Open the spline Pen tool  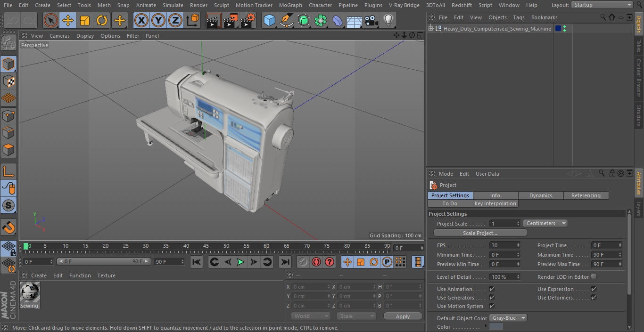[x=286, y=20]
